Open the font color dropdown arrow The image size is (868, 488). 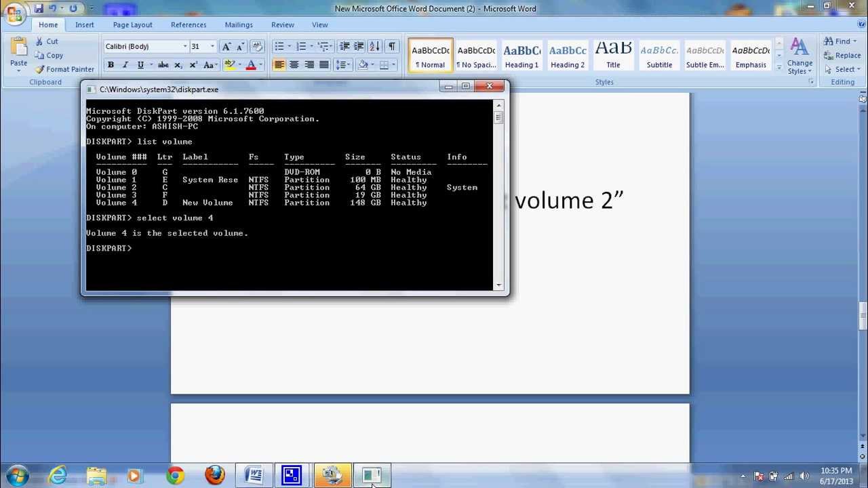[x=260, y=65]
